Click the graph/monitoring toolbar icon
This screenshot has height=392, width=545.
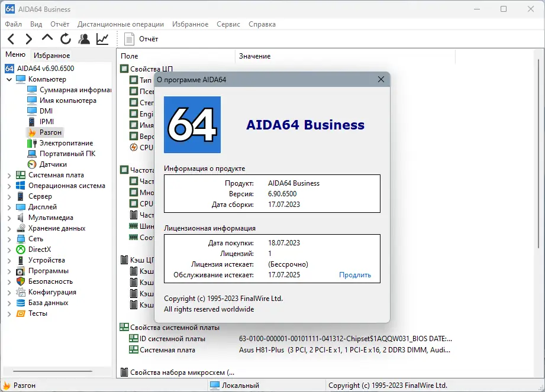tap(101, 38)
